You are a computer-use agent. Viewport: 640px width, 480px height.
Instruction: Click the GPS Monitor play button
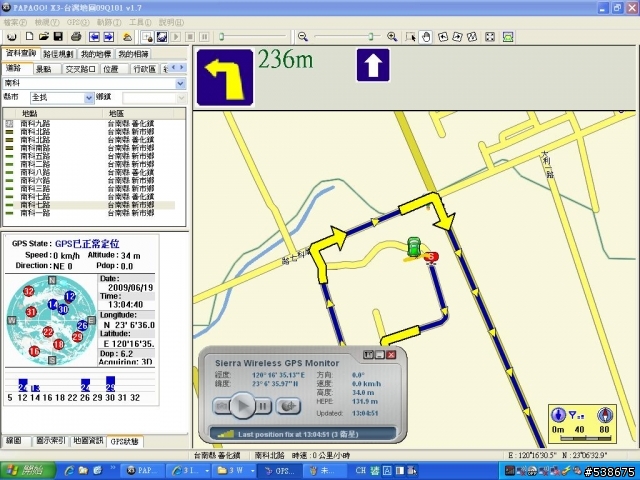tap(243, 406)
